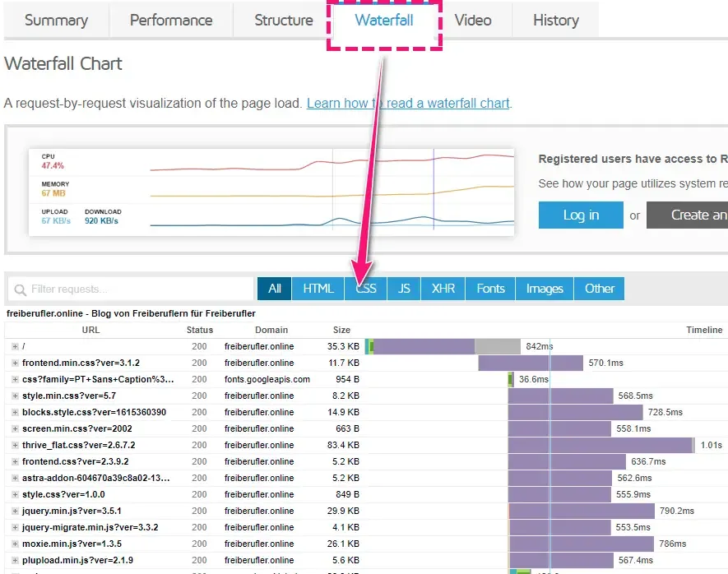Viewport: 728px width, 574px height.
Task: Expand the root "/" request row
Action: (15, 346)
